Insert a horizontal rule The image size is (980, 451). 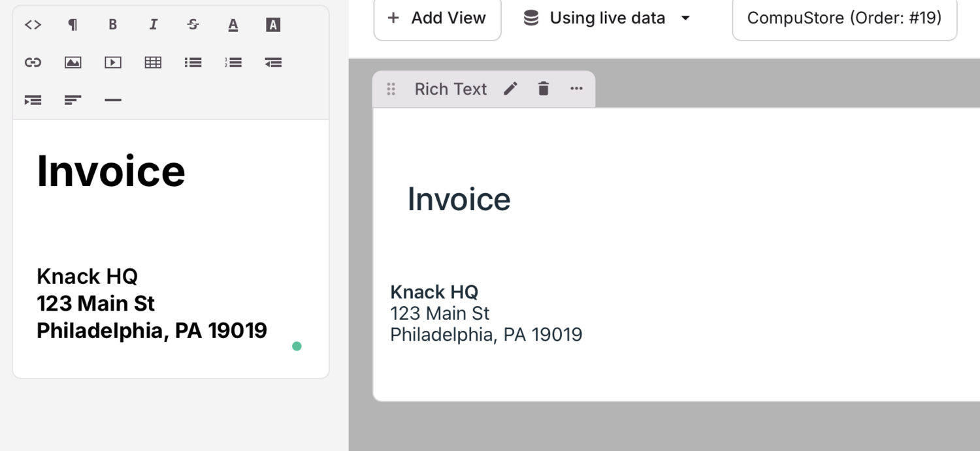(112, 100)
